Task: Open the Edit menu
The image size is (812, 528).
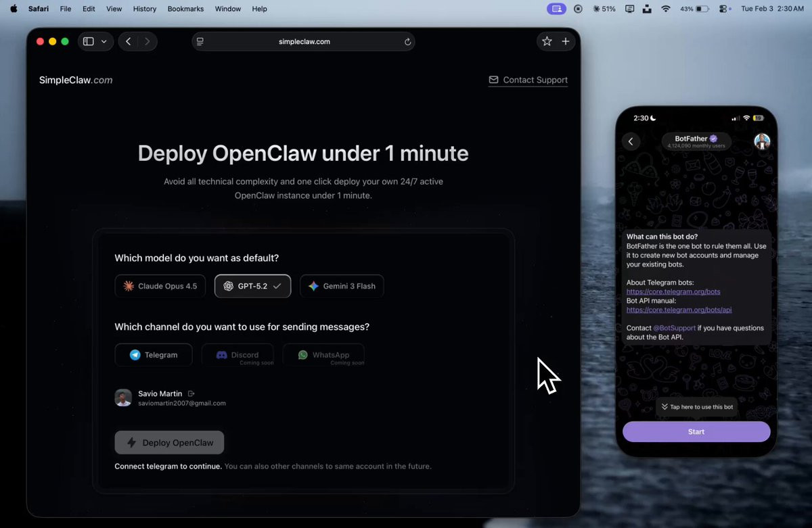Action: (89, 9)
